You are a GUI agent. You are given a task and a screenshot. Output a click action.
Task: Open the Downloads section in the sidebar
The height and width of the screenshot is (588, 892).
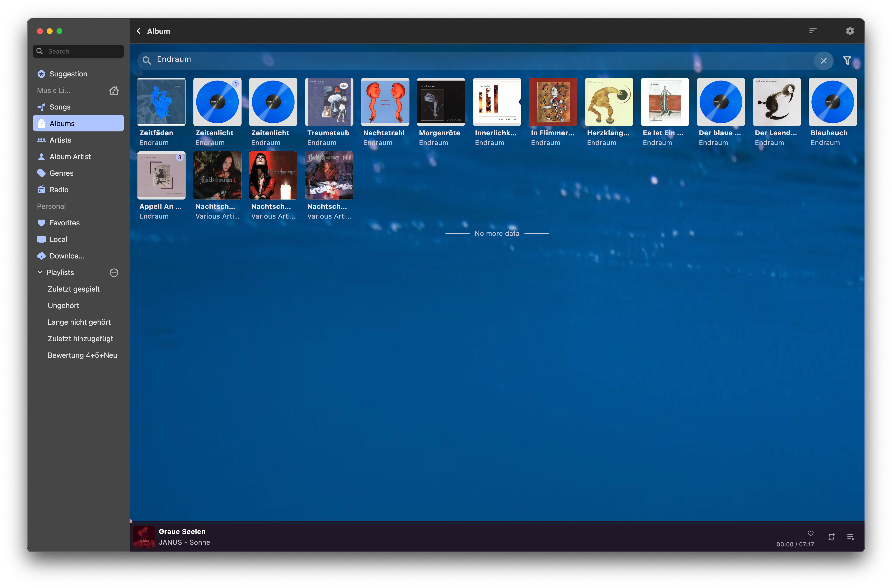coord(67,256)
